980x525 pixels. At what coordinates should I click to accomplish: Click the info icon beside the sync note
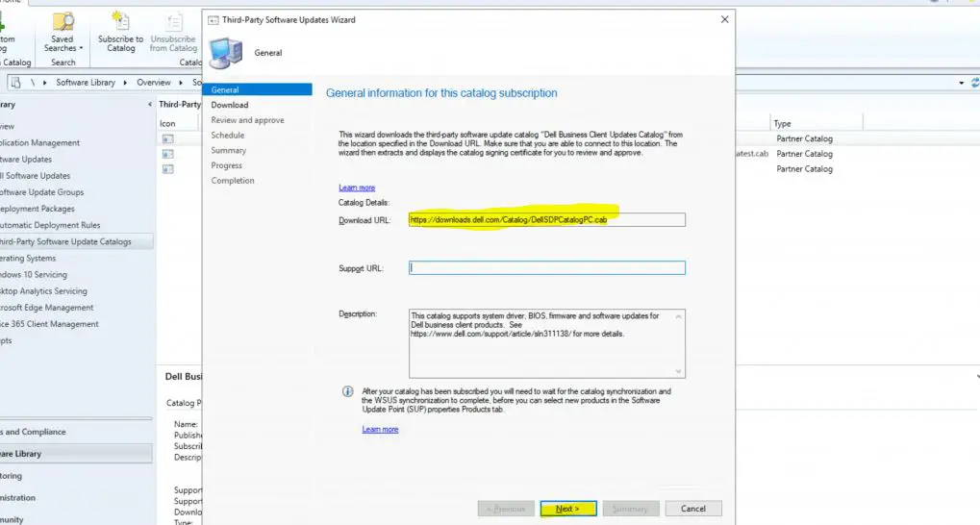(347, 392)
